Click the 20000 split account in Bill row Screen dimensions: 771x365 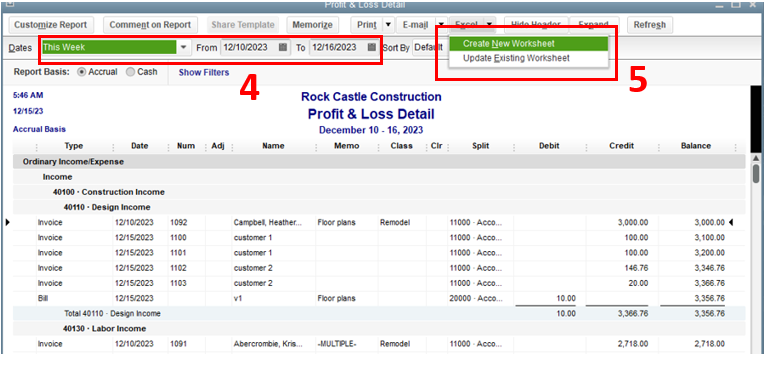point(475,299)
